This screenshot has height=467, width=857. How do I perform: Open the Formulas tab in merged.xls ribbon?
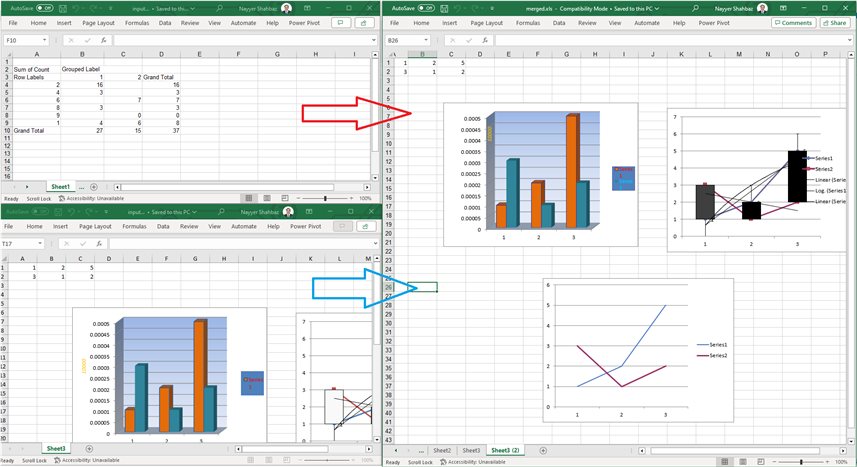[519, 22]
